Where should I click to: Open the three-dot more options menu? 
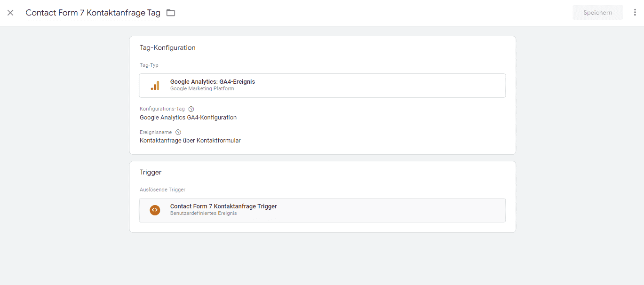coord(635,13)
